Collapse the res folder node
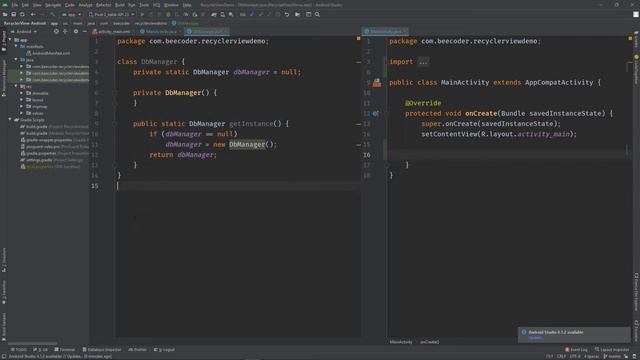640x360 pixels. pos(16,87)
